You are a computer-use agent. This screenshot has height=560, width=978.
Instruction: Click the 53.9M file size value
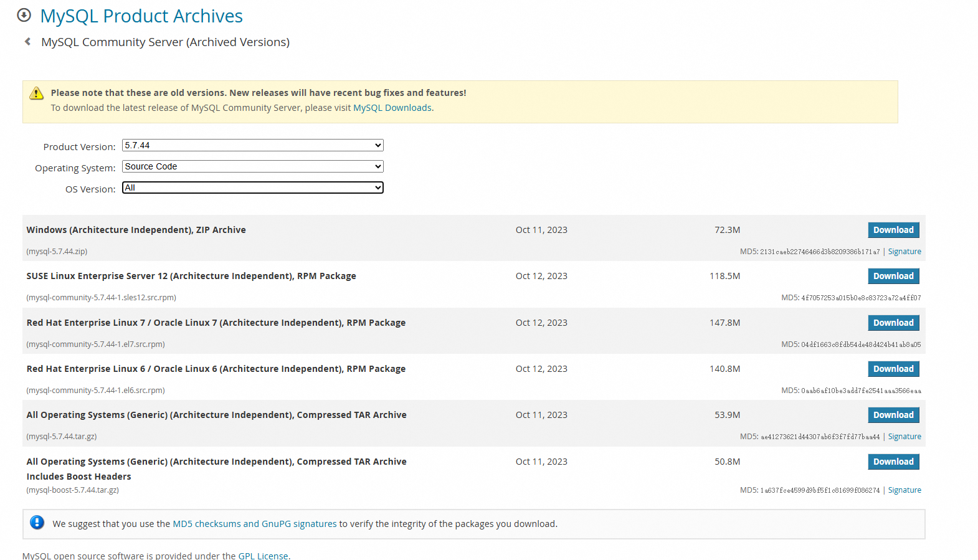[x=727, y=415]
